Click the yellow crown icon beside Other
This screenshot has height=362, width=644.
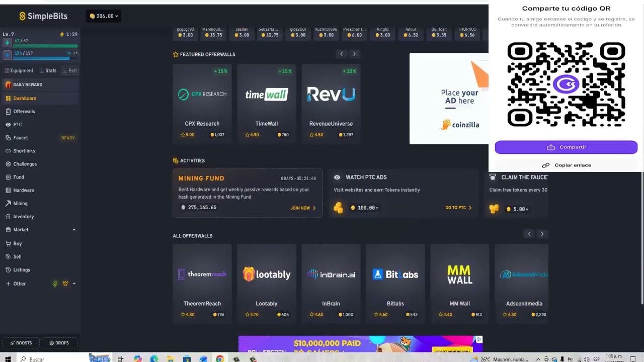coord(65,284)
